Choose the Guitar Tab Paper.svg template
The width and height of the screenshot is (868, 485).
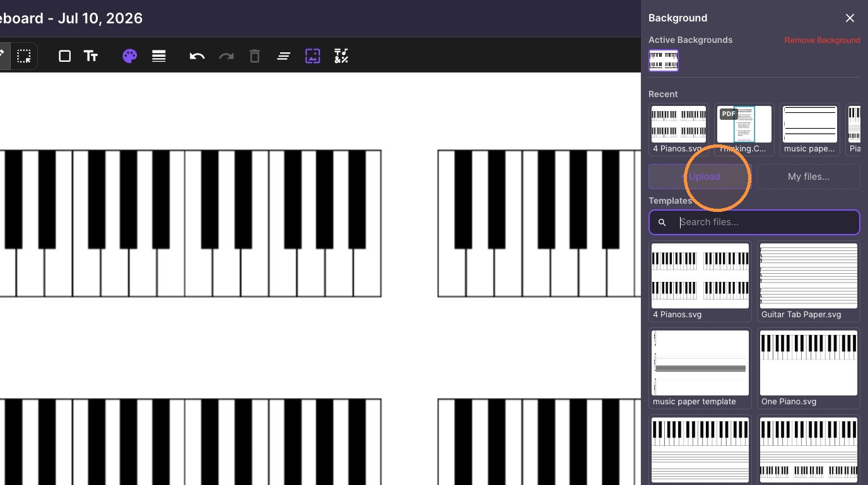coord(809,281)
